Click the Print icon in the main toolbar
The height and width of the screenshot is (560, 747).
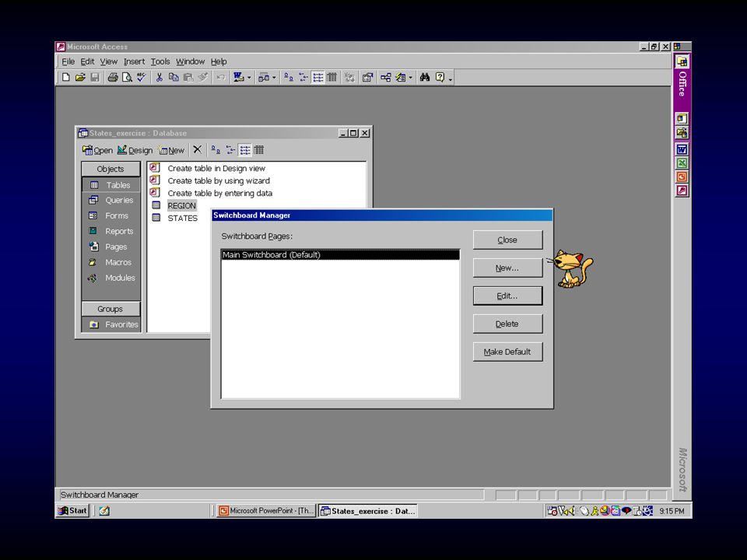click(113, 77)
